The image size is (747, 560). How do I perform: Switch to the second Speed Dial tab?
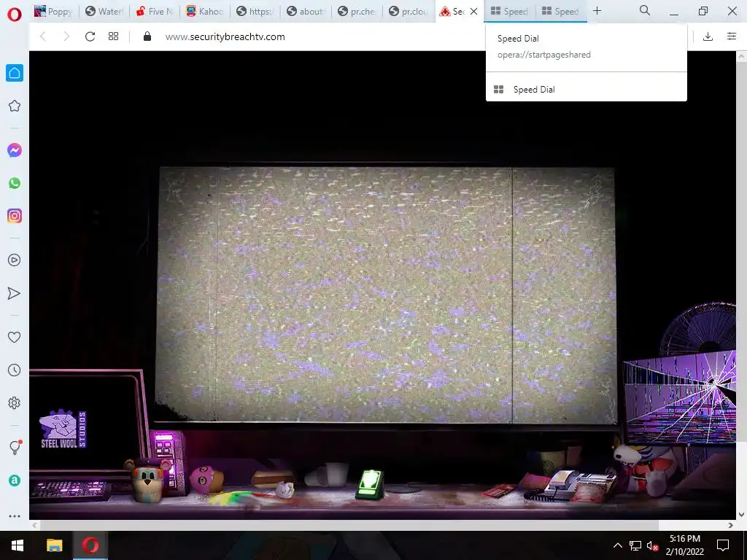pyautogui.click(x=561, y=12)
